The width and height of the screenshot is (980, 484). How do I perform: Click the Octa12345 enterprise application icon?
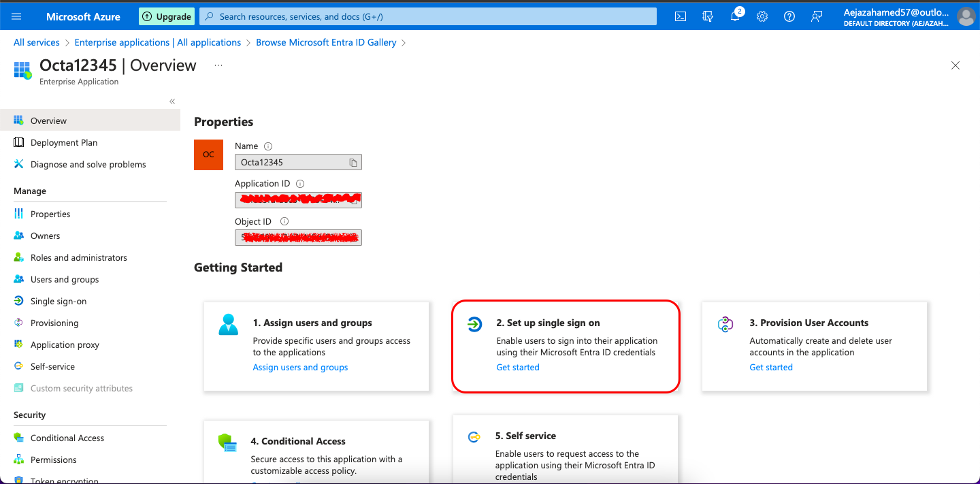click(x=22, y=70)
